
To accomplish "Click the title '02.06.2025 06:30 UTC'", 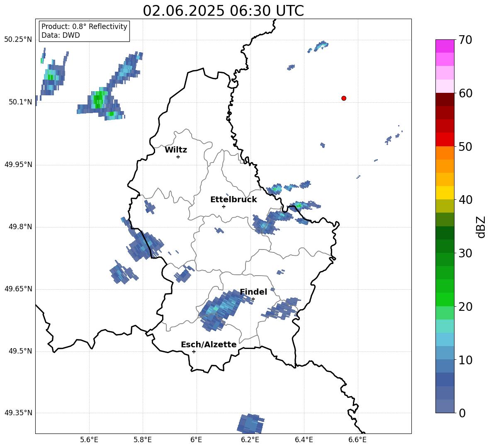I will click(223, 11).
